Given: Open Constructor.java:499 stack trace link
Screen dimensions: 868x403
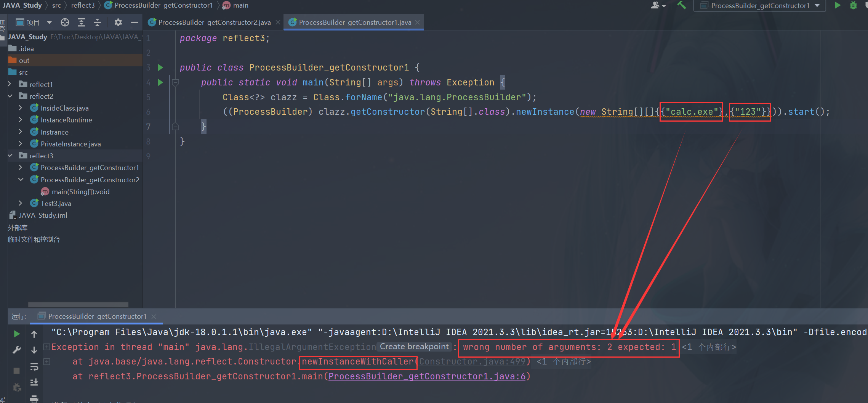Looking at the screenshot, I should (x=472, y=361).
